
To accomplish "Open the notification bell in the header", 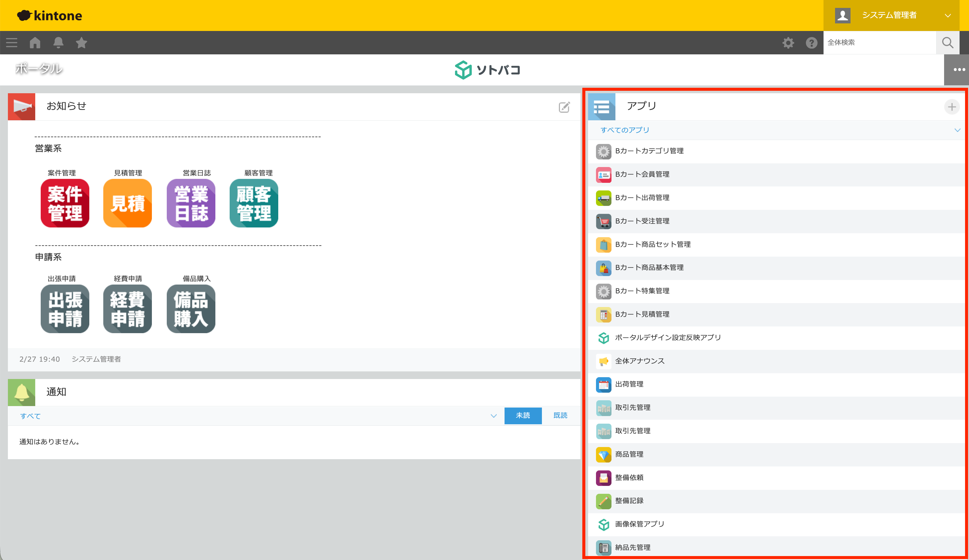I will pyautogui.click(x=58, y=43).
